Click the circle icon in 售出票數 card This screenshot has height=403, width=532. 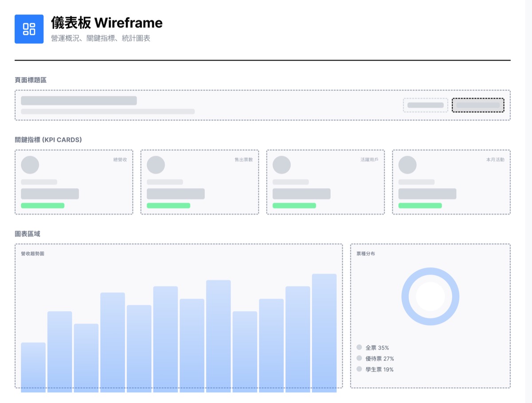tap(156, 165)
